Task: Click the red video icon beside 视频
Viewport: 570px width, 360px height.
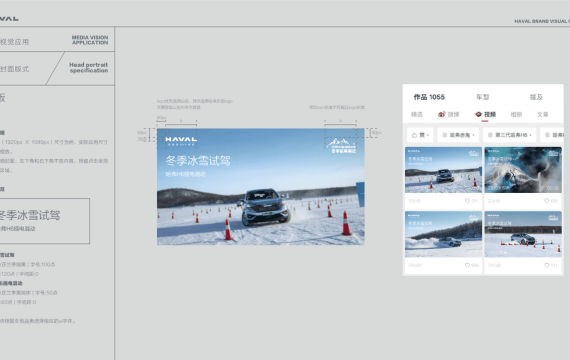Action: (x=478, y=114)
